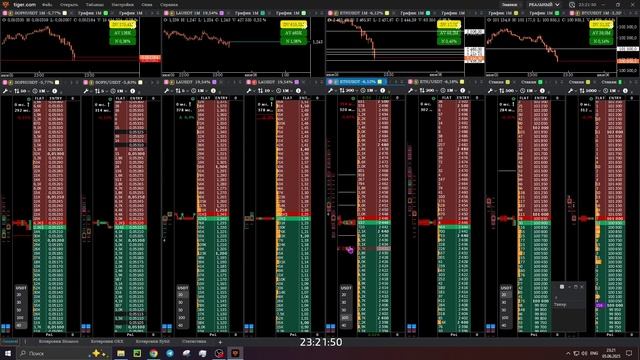Click blue squares icon in the ETHUSDT -6,12% order book

(x=330, y=327)
